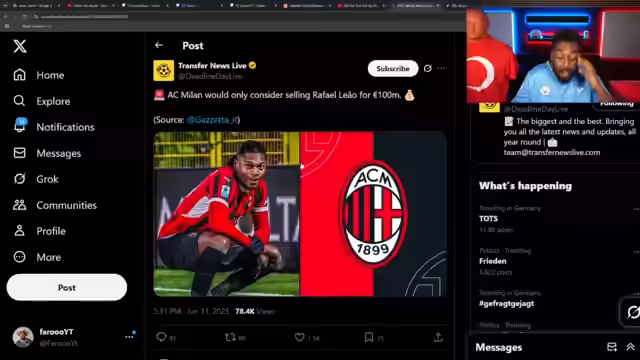Viewport: 640px width, 360px height.
Task: Click the Home house icon
Action: (x=19, y=75)
